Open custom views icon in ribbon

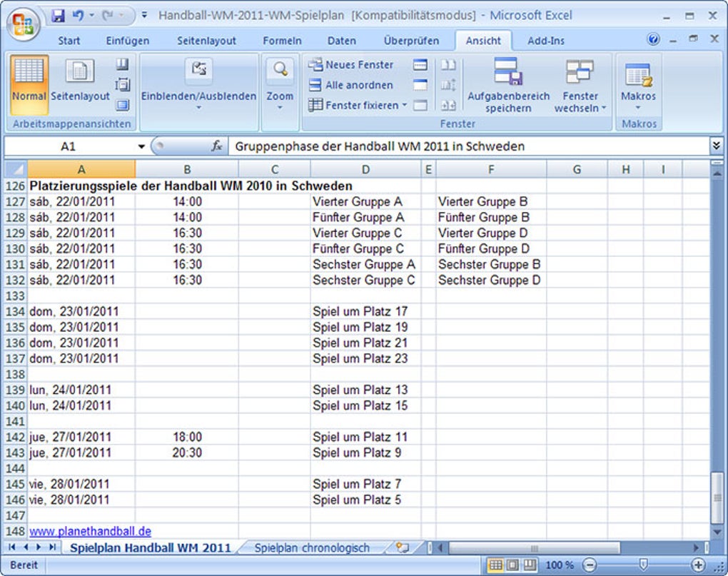[x=122, y=84]
